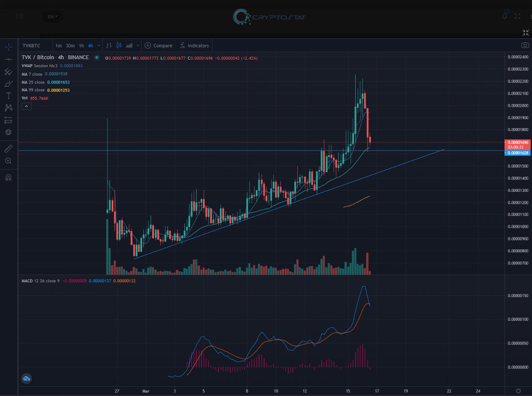Select the MACD 12 26 close 9 legend

click(78, 281)
